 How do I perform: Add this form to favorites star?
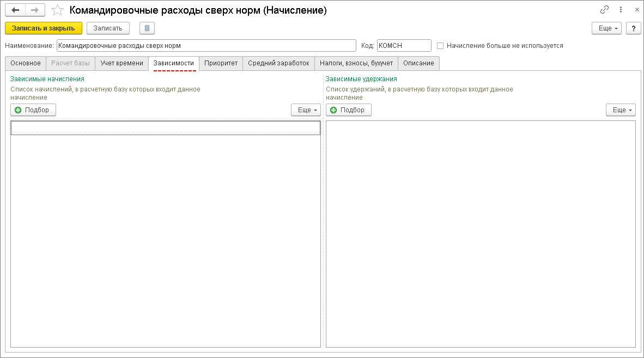click(58, 10)
